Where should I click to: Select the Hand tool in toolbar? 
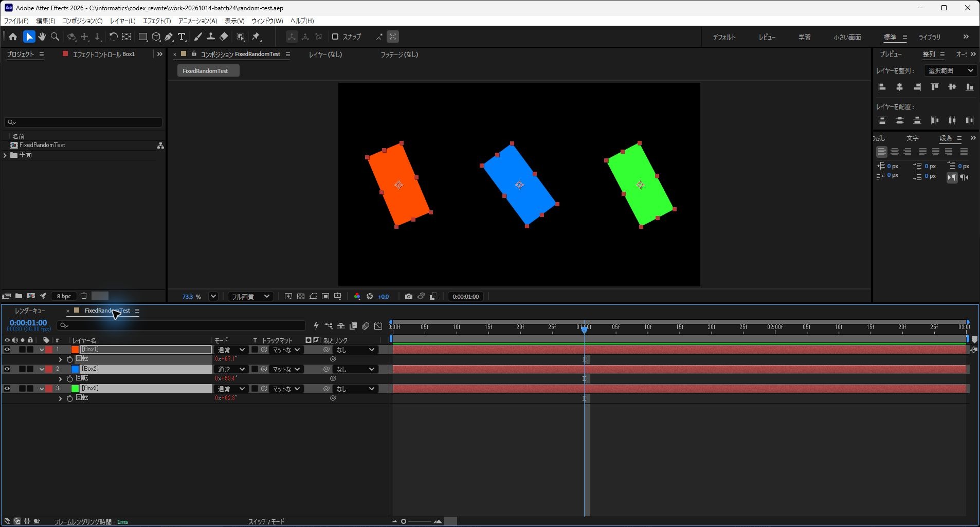coord(42,37)
